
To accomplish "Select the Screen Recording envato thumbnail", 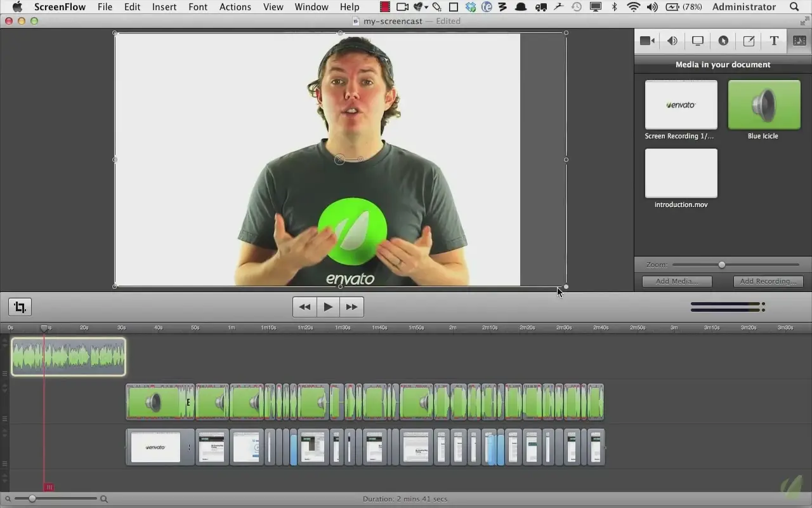I will 681,105.
